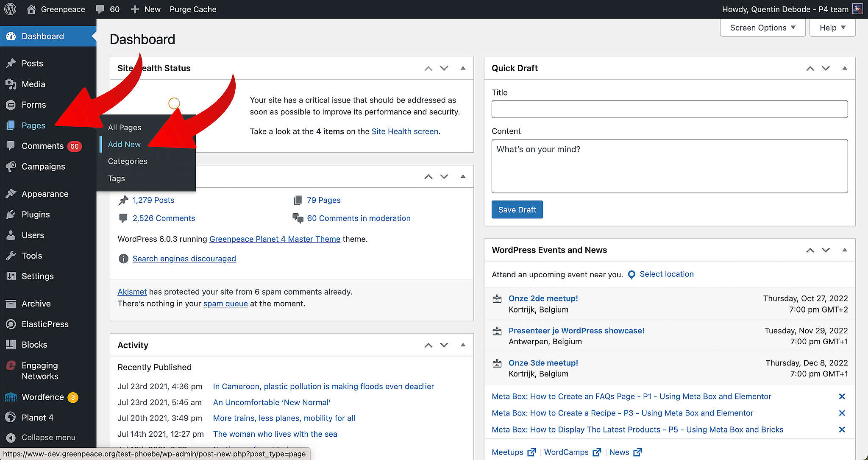Open the Plugins plug icon menu
The width and height of the screenshot is (868, 460).
(x=11, y=215)
